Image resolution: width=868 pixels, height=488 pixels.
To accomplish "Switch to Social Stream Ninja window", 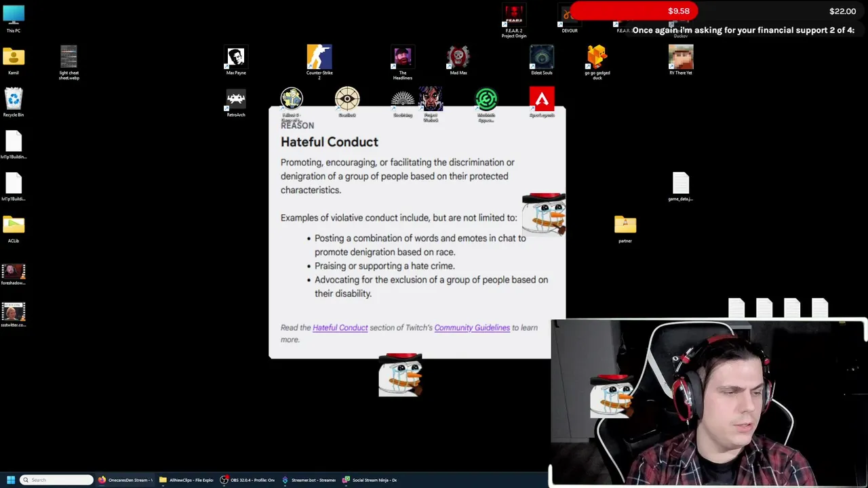I will coord(370,480).
